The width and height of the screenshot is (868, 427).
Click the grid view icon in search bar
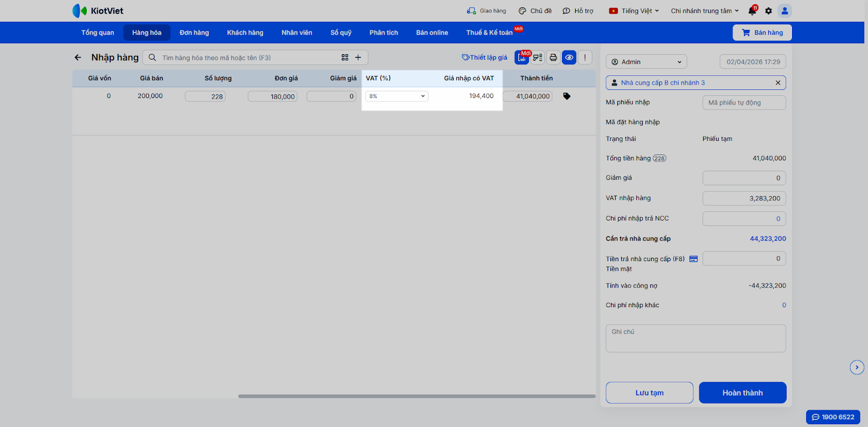(x=345, y=57)
